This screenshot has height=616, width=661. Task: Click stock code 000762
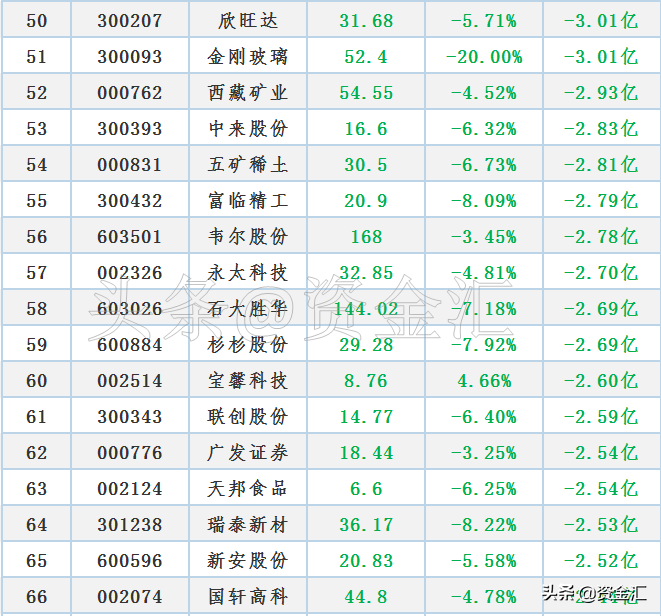click(x=130, y=93)
